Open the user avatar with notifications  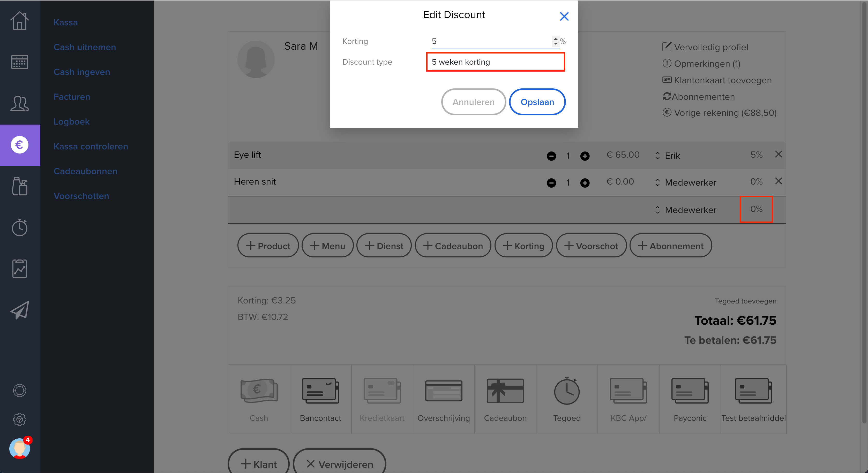(x=20, y=448)
